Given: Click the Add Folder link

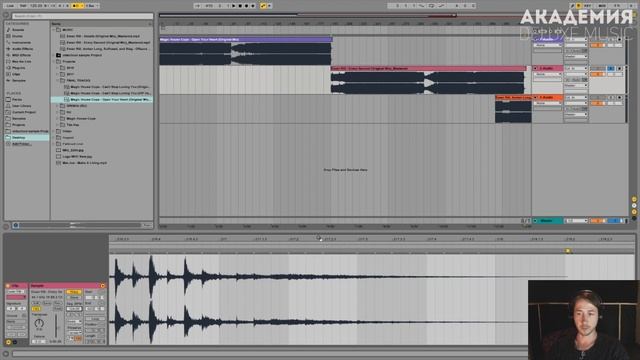Looking at the screenshot, I should (21, 144).
